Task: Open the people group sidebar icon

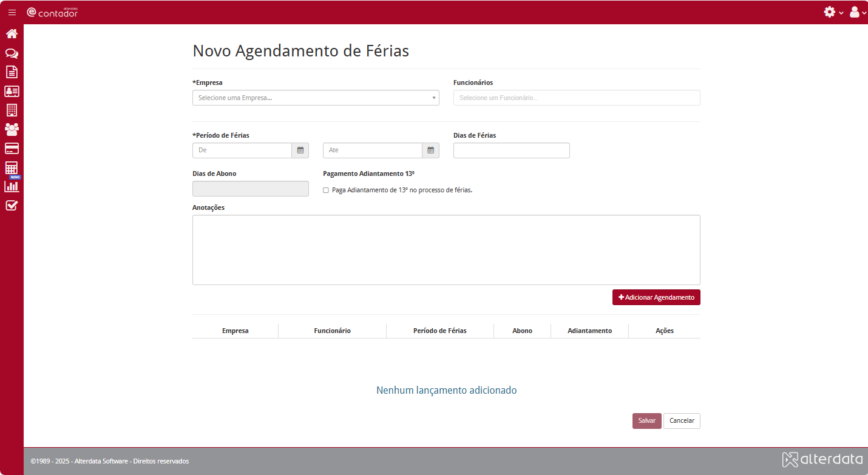Action: [12, 129]
